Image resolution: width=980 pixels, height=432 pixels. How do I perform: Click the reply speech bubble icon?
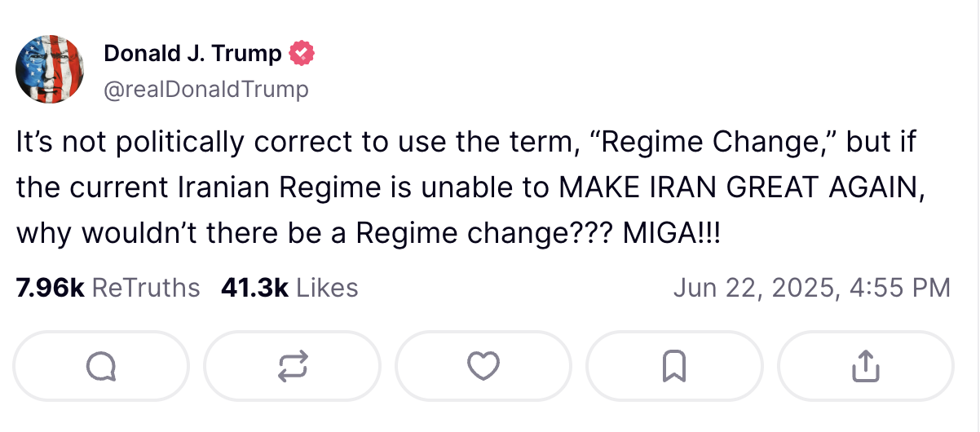101,366
